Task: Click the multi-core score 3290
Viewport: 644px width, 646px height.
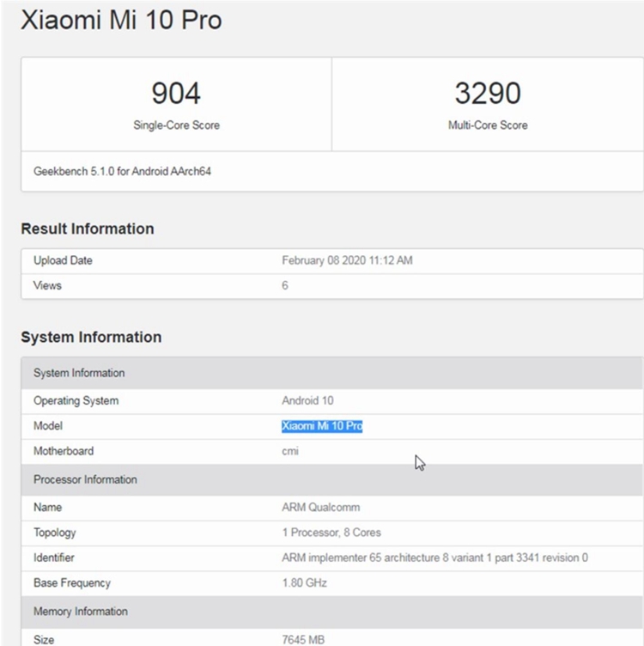Action: pos(488,93)
